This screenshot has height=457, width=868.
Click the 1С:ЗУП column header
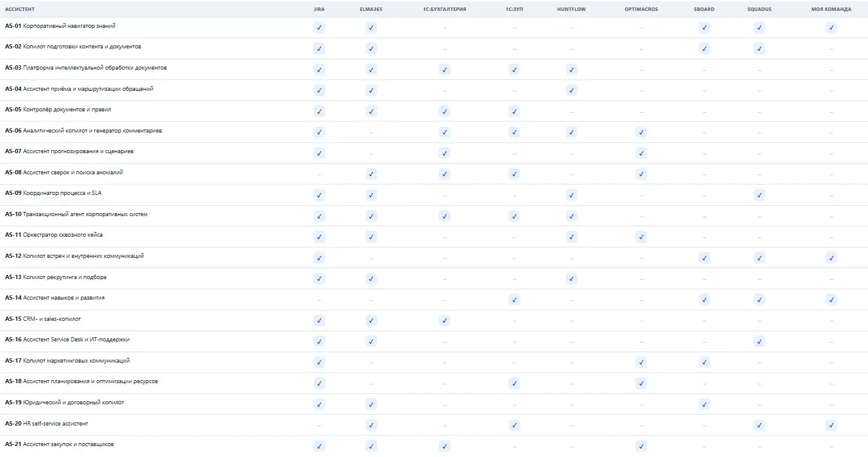click(x=514, y=10)
